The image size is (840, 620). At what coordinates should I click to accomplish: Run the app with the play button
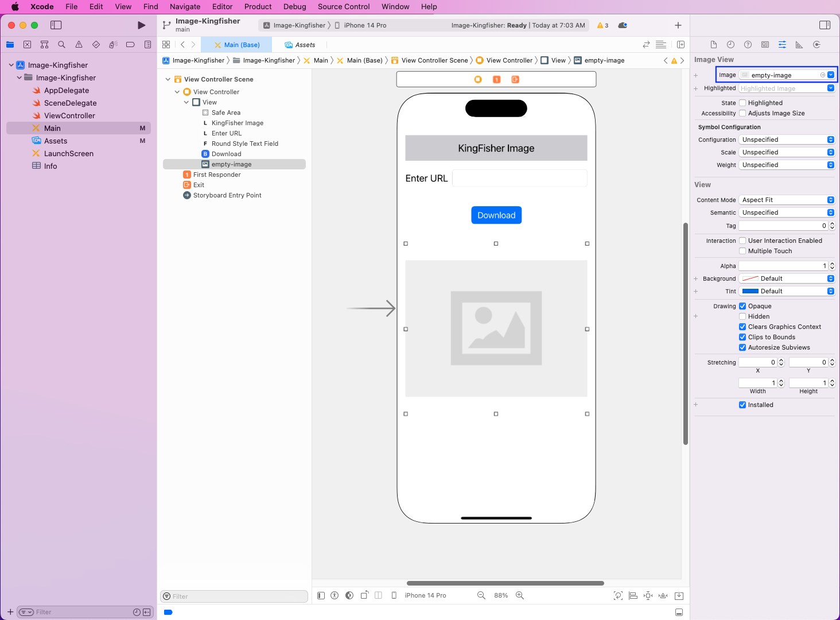point(141,25)
